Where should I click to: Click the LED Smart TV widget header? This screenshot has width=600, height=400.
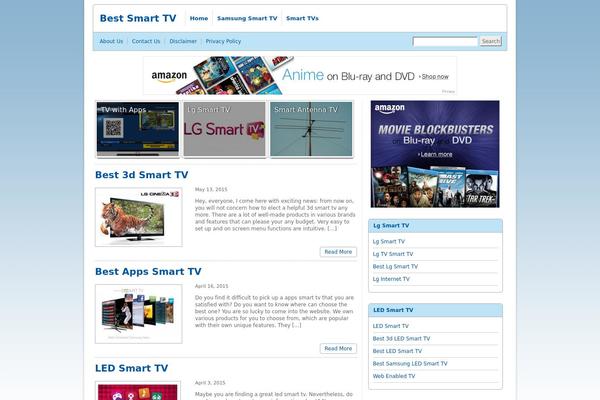[x=435, y=310]
